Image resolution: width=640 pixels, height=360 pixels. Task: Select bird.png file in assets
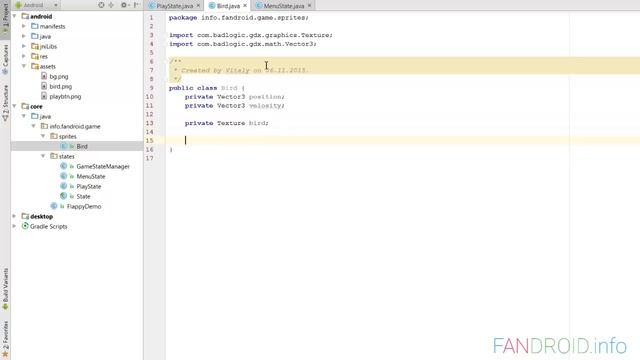60,87
